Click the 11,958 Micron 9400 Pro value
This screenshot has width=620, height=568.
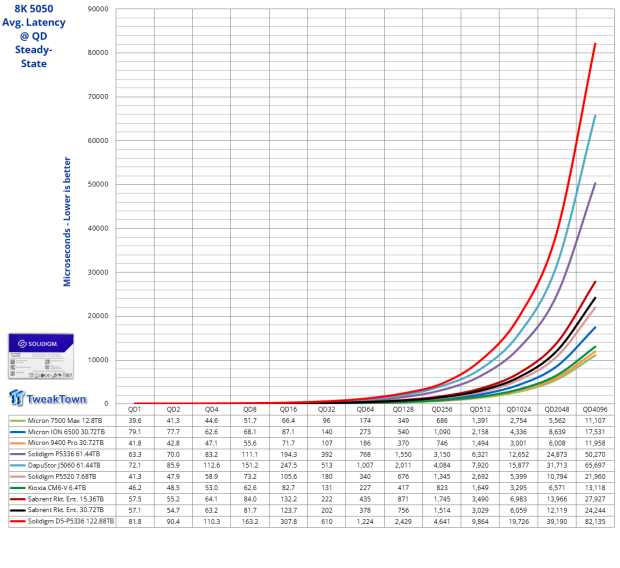[595, 443]
